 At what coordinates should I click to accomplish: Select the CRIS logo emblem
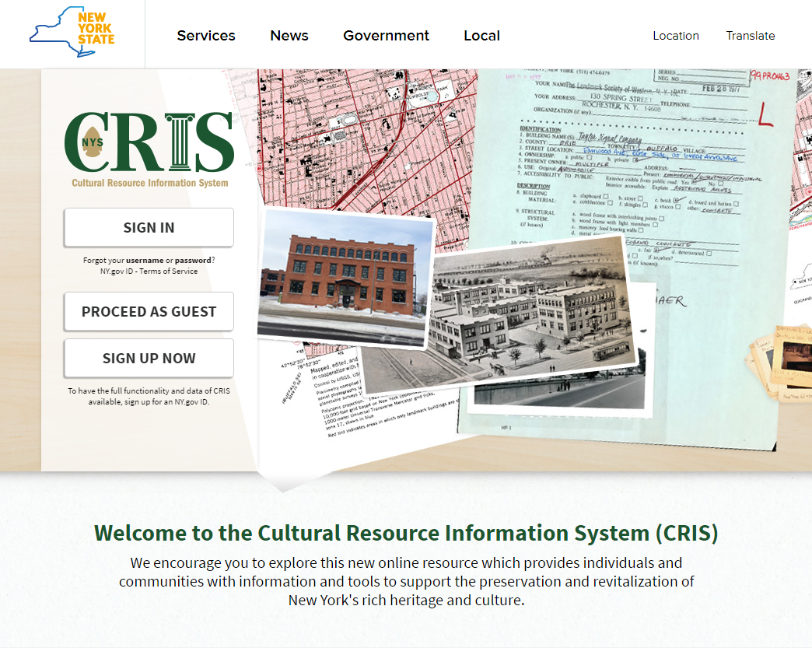[x=91, y=144]
